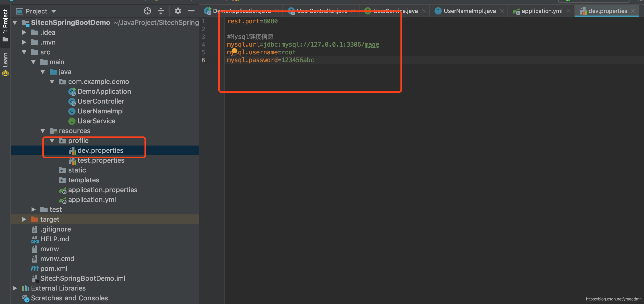The width and height of the screenshot is (644, 304).
Task: Open the Learn side tool window
Action: [5, 63]
